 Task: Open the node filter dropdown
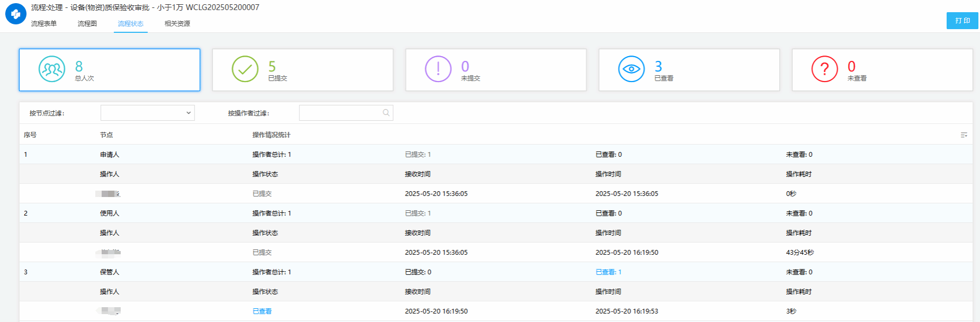tap(147, 113)
